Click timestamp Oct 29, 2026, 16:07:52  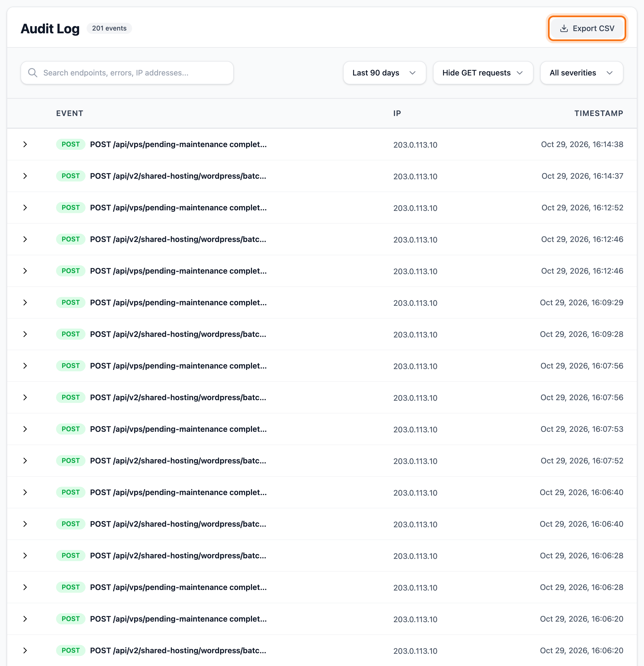tap(582, 461)
